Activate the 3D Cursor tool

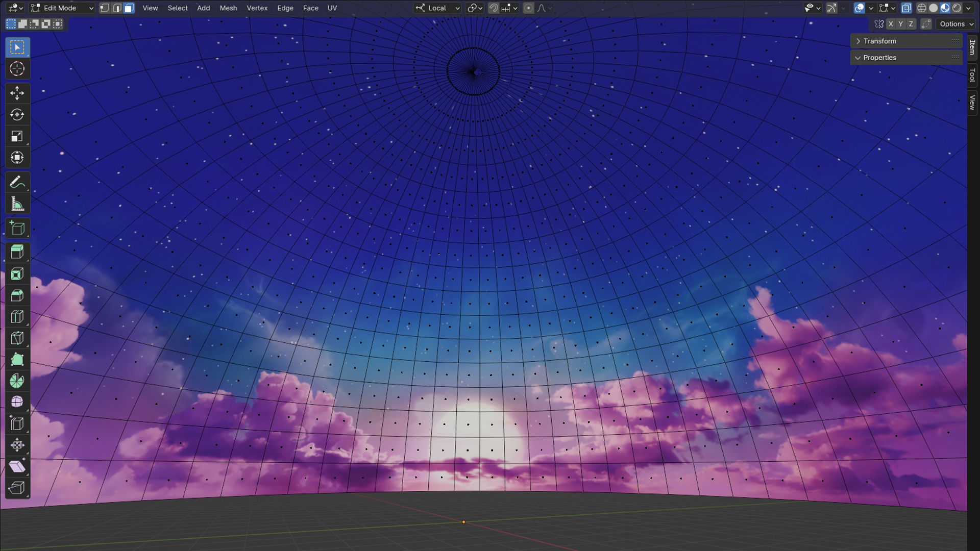[x=17, y=69]
